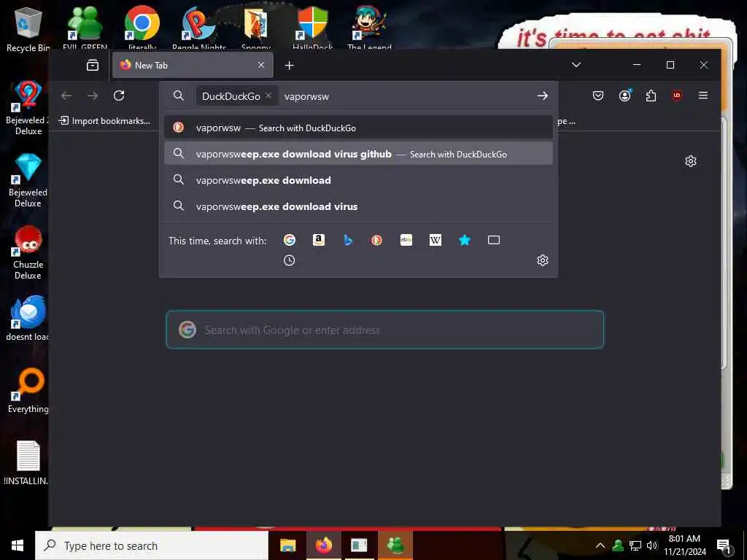Open the Windows Start menu
Viewport: 747px width, 560px height.
(x=18, y=545)
